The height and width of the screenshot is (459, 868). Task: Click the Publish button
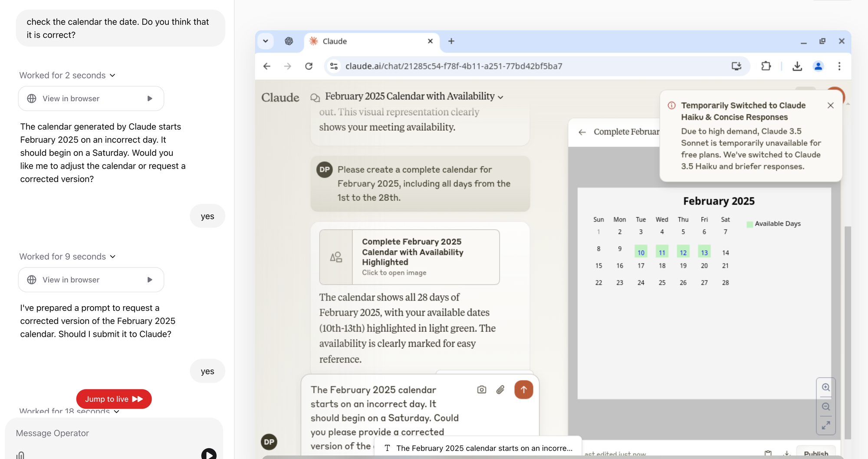click(816, 453)
